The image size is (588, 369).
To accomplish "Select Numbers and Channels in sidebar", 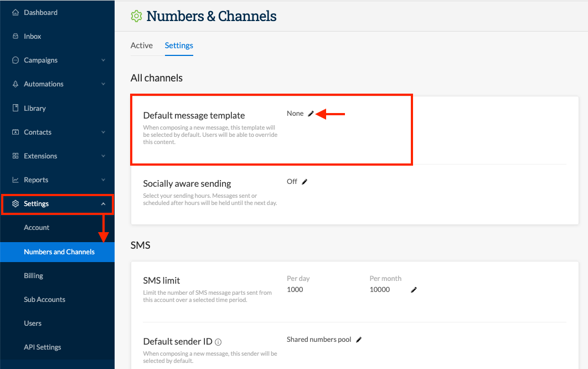I will click(x=58, y=252).
